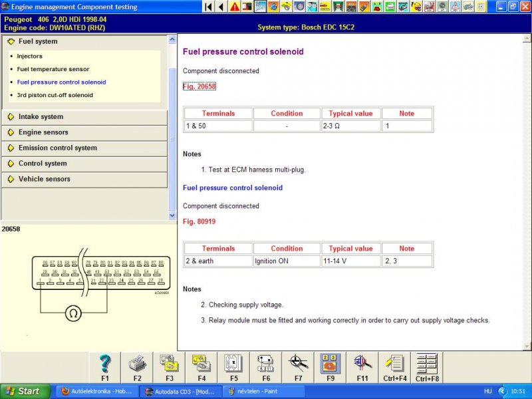Click the previous page arrow icon

click(221, 7)
